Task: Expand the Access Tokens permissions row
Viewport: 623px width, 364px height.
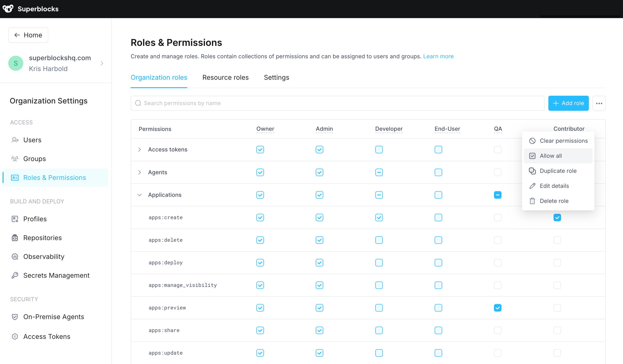Action: (x=140, y=150)
